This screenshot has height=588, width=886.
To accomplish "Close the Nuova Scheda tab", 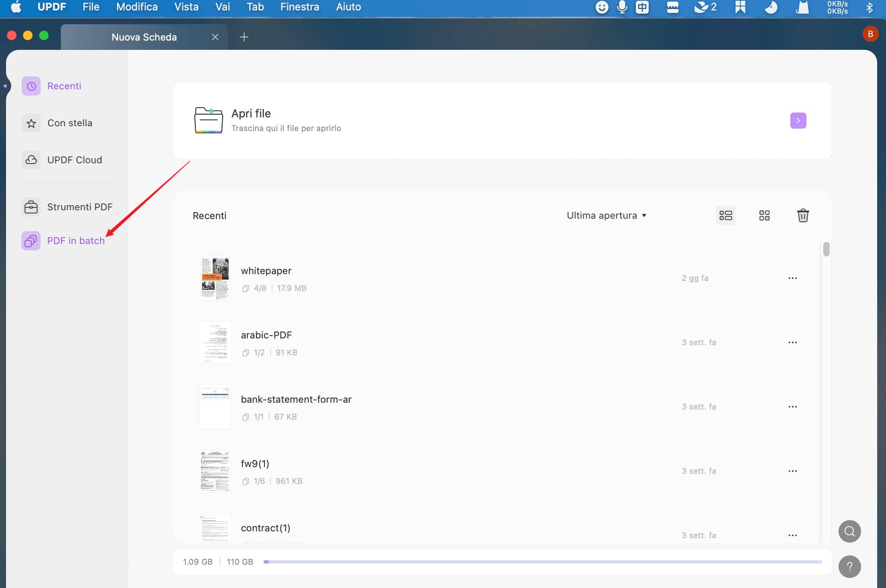I will 215,37.
